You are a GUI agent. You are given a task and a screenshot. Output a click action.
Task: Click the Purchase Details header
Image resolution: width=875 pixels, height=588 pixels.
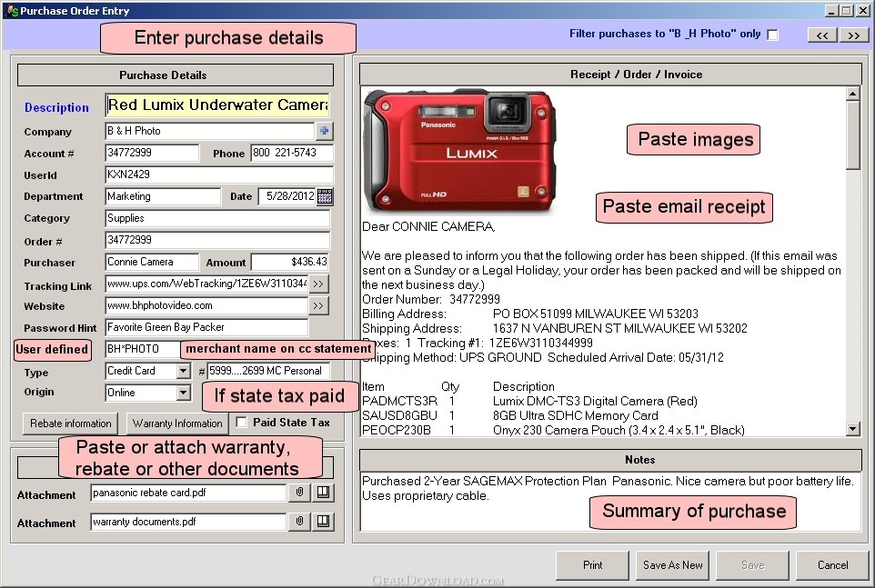(176, 75)
